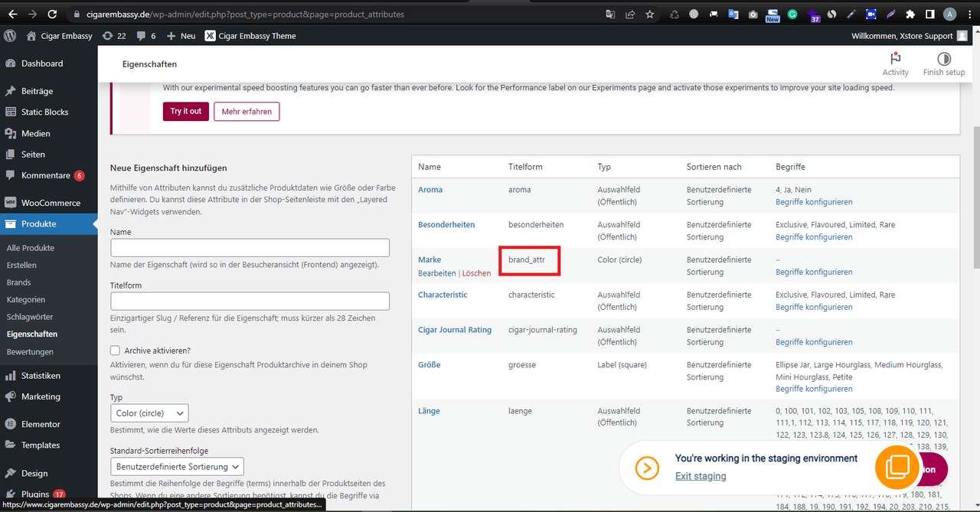
Task: Reload the page with the refresh icon
Action: pyautogui.click(x=52, y=14)
